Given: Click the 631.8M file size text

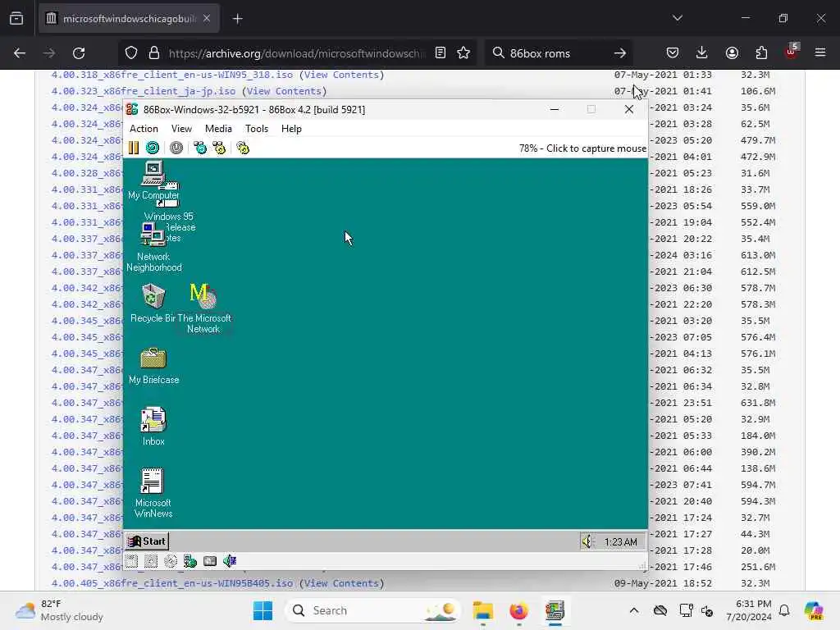Looking at the screenshot, I should [758, 403].
